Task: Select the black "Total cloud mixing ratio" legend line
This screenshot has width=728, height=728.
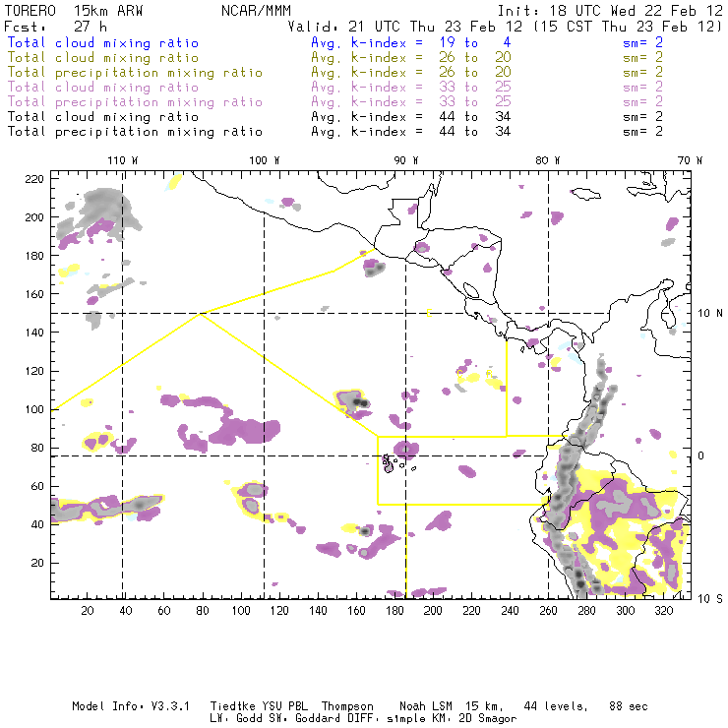Action: point(103,117)
